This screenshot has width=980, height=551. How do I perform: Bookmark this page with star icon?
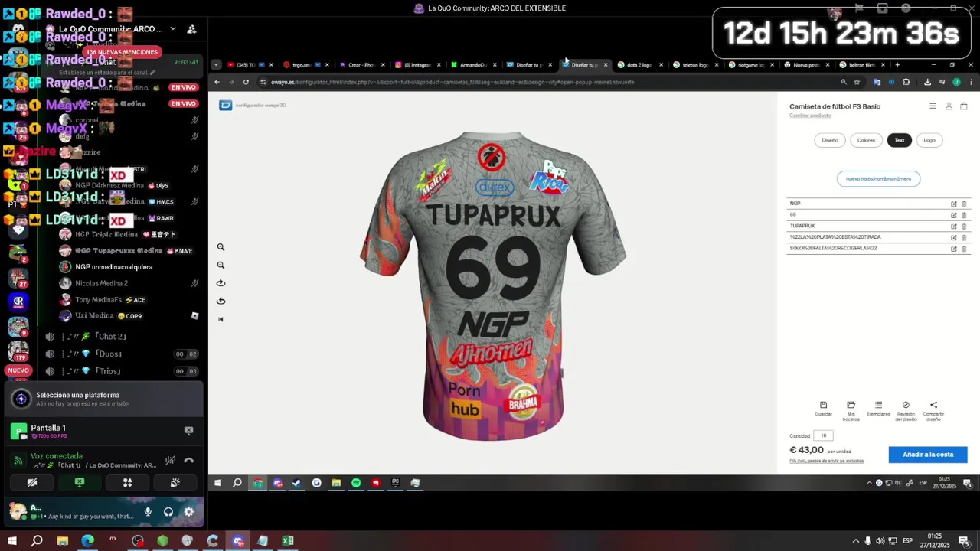pos(857,82)
